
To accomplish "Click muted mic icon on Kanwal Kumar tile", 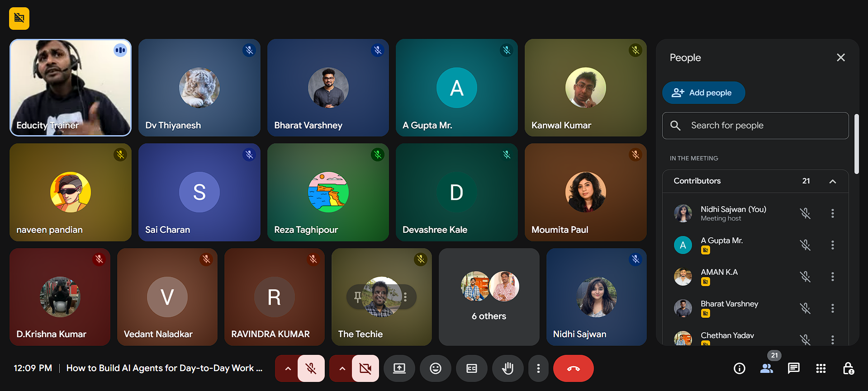I will coord(636,50).
